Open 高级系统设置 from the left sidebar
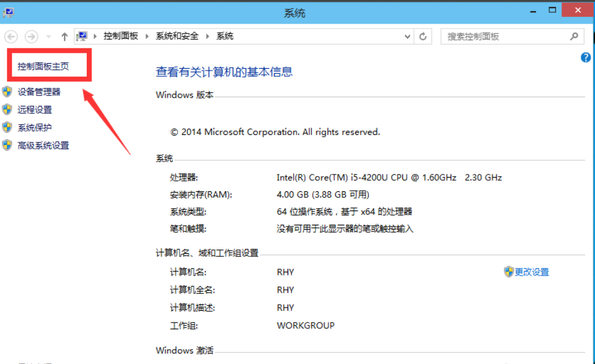Screen dimensions: 595x364 point(43,146)
